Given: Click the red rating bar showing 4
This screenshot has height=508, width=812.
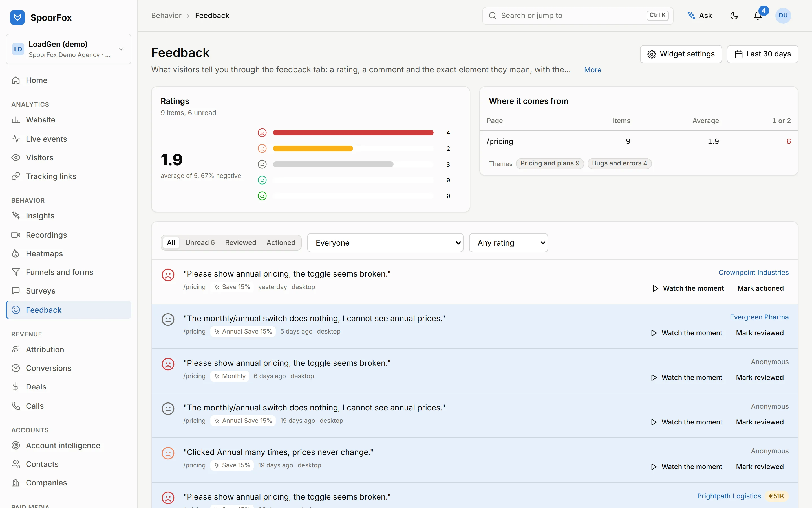Looking at the screenshot, I should (x=353, y=133).
